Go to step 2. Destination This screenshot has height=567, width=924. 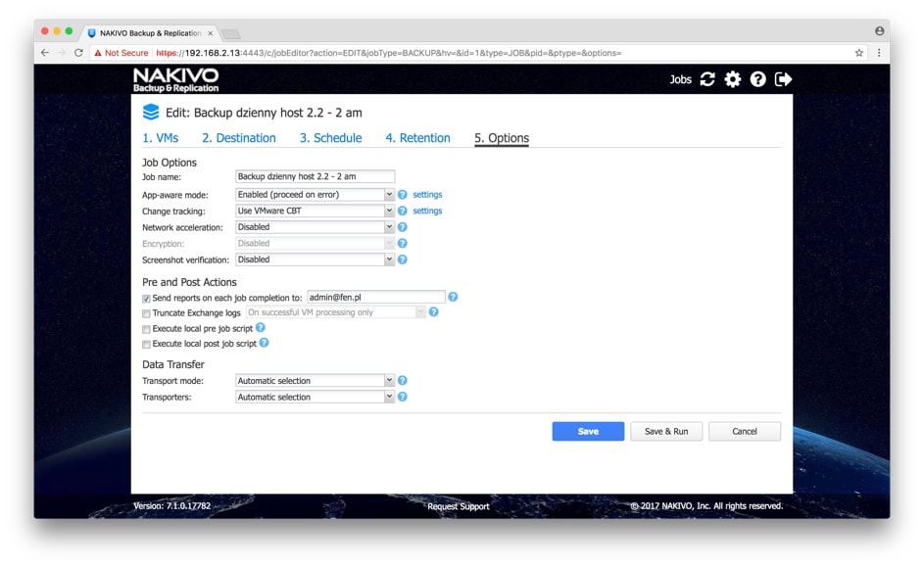click(239, 138)
